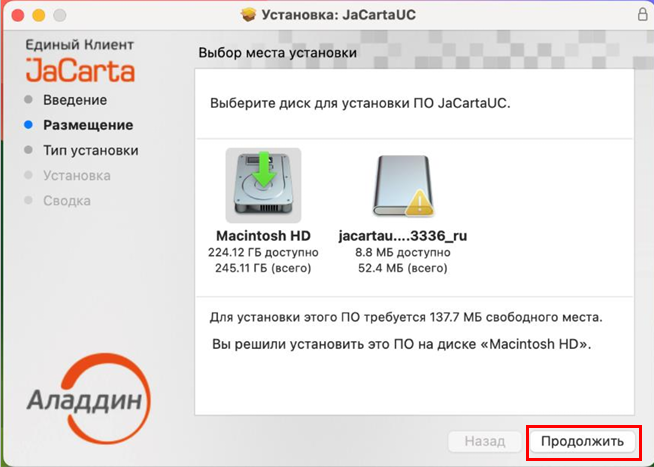Click the 8.8 МБ доступно text
Viewport: 654px width, 467px height.
pos(403,252)
